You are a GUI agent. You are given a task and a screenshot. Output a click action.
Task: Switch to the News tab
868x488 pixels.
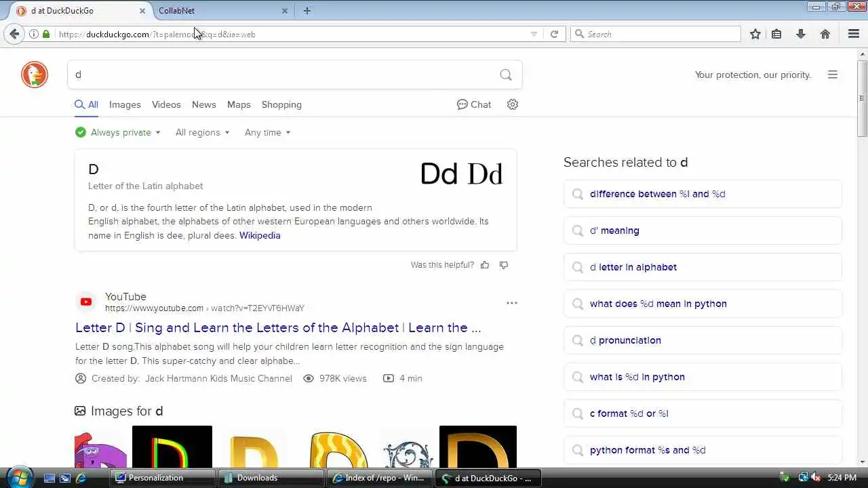coord(203,104)
